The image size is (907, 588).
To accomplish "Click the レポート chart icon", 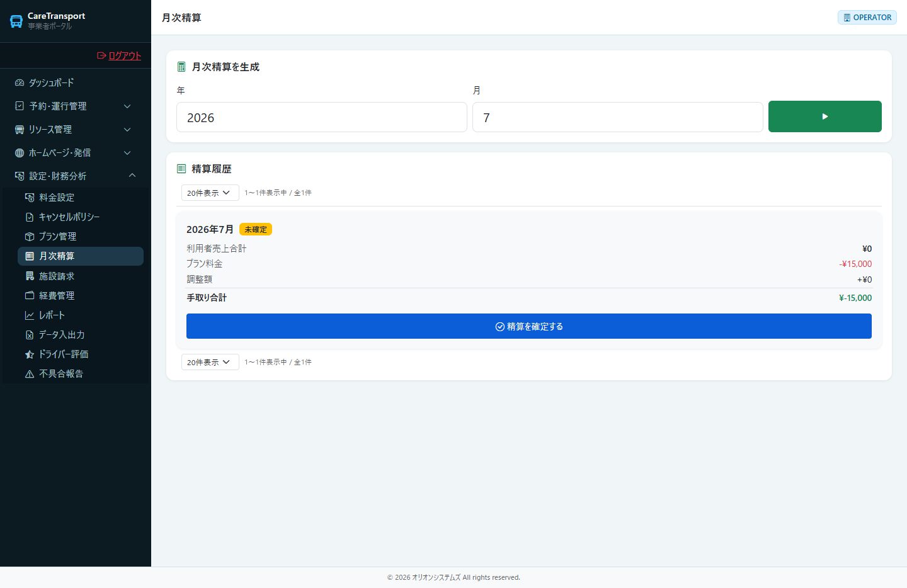I will click(30, 315).
